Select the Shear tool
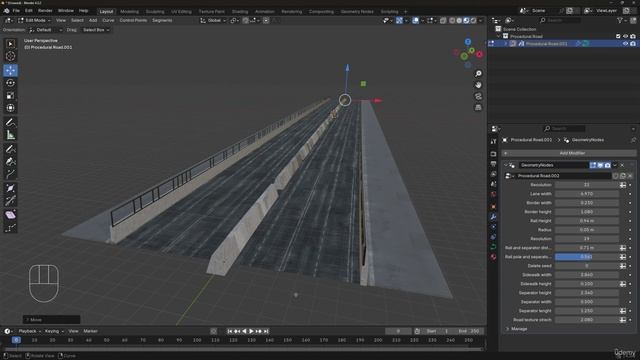 point(11,215)
